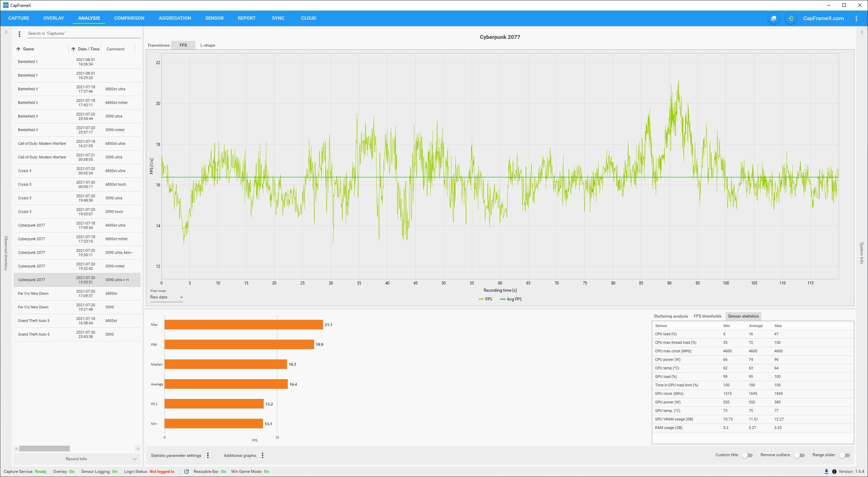
Task: Toggle FPS series in chart legend
Action: pos(485,299)
